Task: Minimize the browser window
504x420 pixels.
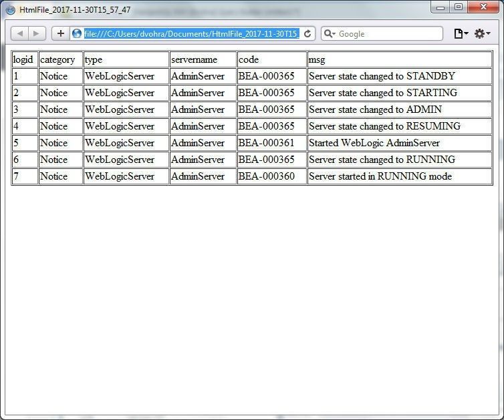Action: (440, 7)
